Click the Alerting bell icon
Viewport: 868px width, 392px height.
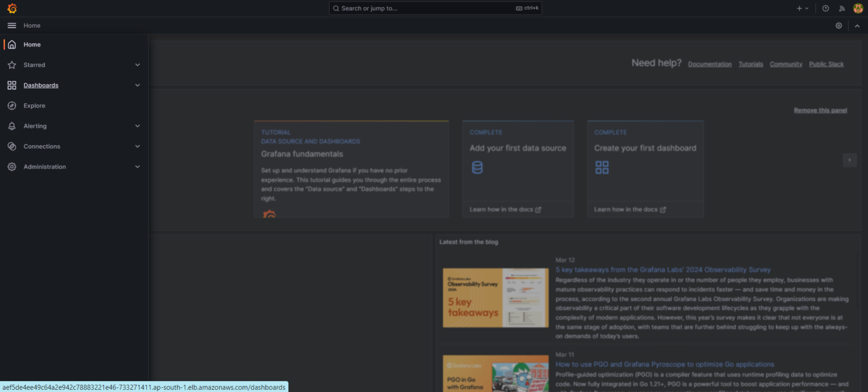coord(12,126)
